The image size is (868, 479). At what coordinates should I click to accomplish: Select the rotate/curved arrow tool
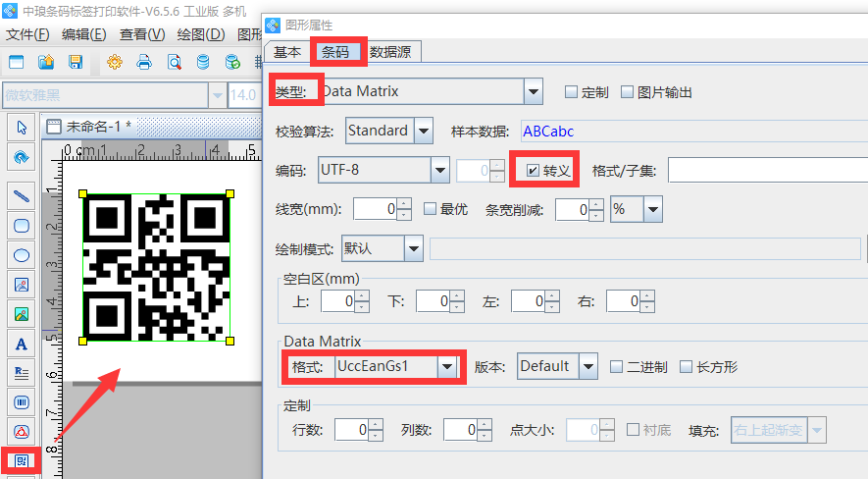(22, 157)
